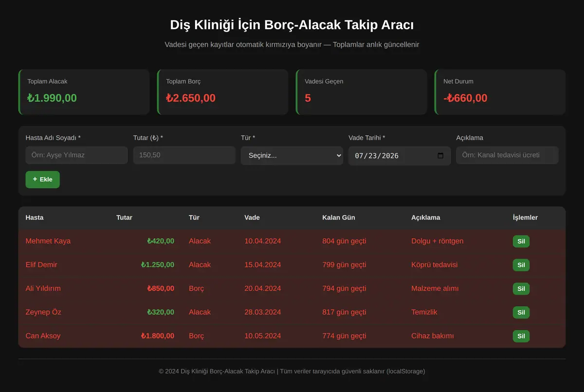The image size is (584, 392).
Task: Click the ₺850,00 amount cell
Action: tap(161, 288)
